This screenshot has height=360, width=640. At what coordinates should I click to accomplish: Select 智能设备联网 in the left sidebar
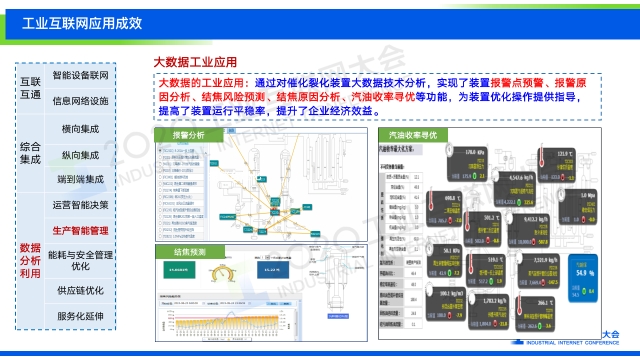[x=80, y=75]
